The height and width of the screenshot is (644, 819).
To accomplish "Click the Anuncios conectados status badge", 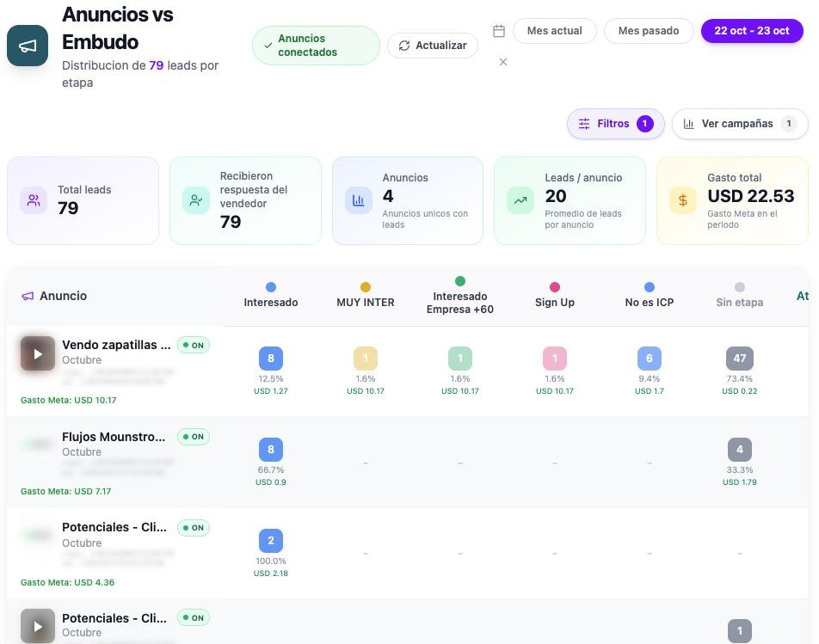I will 316,46.
